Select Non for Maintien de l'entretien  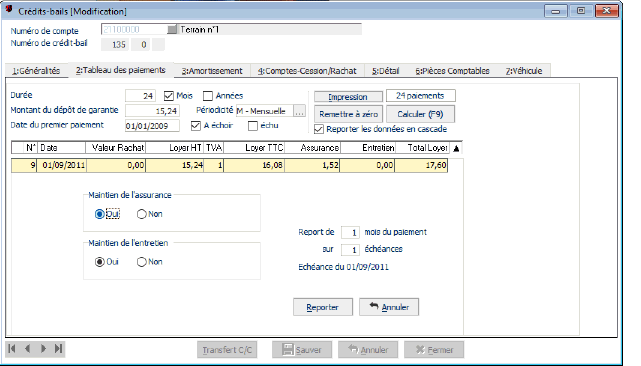pyautogui.click(x=141, y=262)
